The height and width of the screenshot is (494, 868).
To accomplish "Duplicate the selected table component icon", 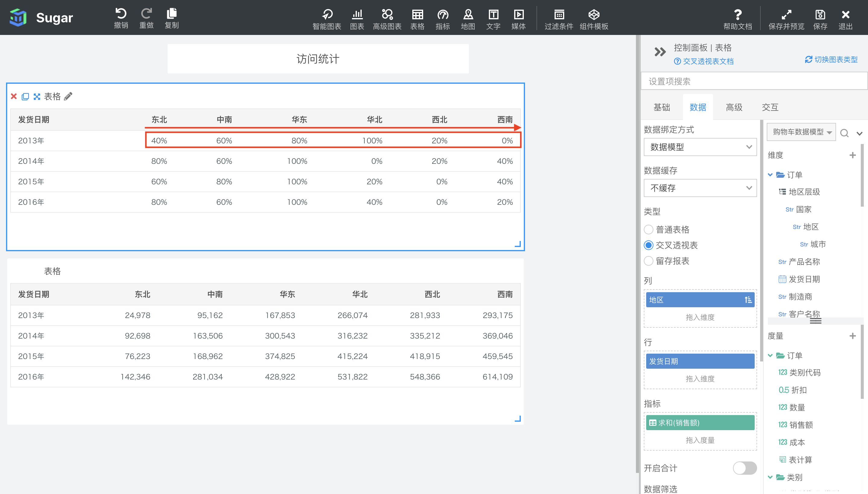I will pyautogui.click(x=25, y=96).
